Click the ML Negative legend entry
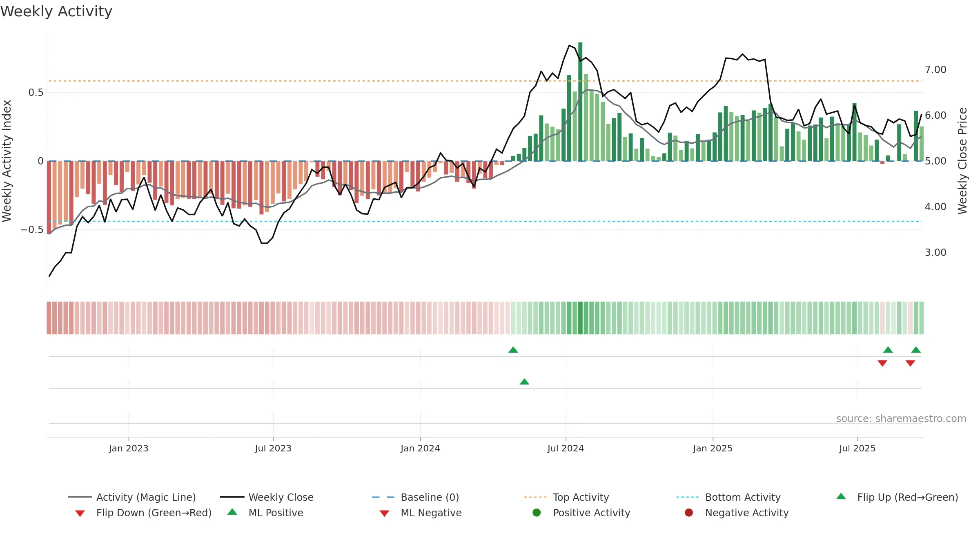 point(421,513)
